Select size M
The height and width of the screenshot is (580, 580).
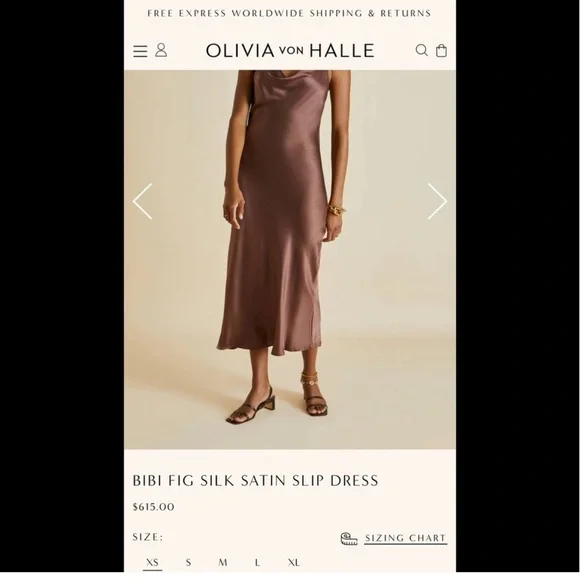click(x=223, y=563)
